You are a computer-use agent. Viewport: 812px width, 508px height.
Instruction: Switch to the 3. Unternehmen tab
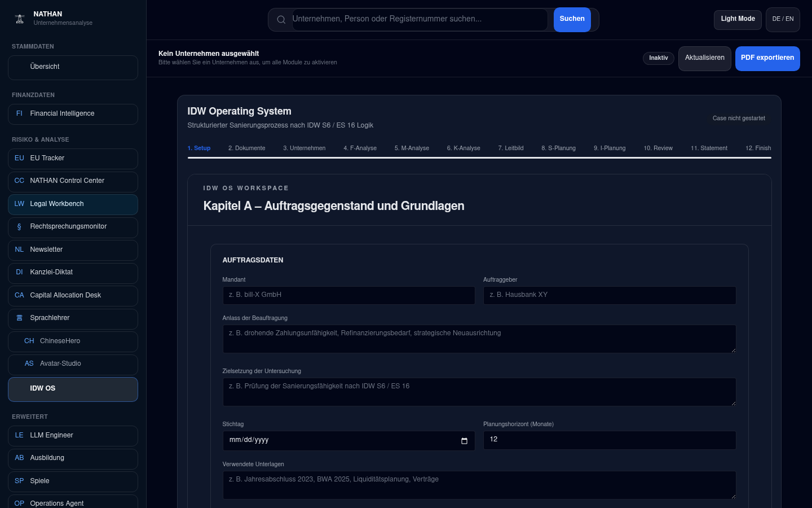point(304,148)
